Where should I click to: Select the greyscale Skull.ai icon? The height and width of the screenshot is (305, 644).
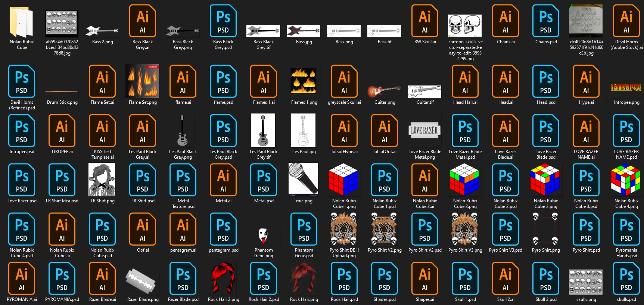point(344,81)
